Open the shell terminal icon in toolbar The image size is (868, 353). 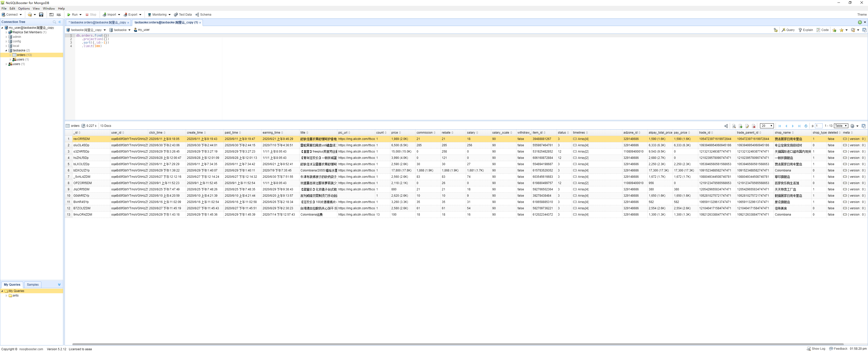coord(51,15)
